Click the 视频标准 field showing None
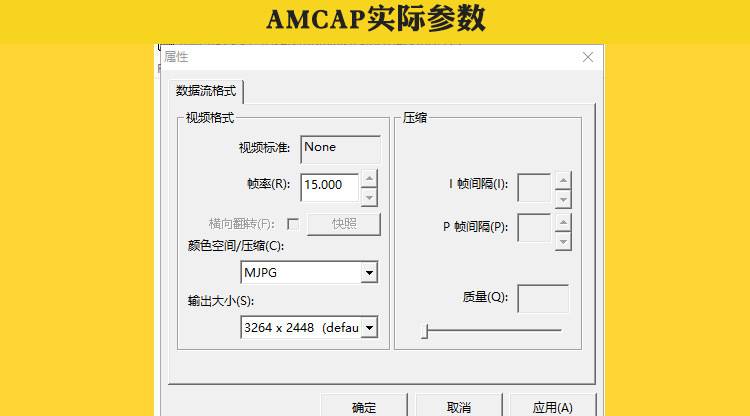This screenshot has width=750, height=416. [x=341, y=149]
